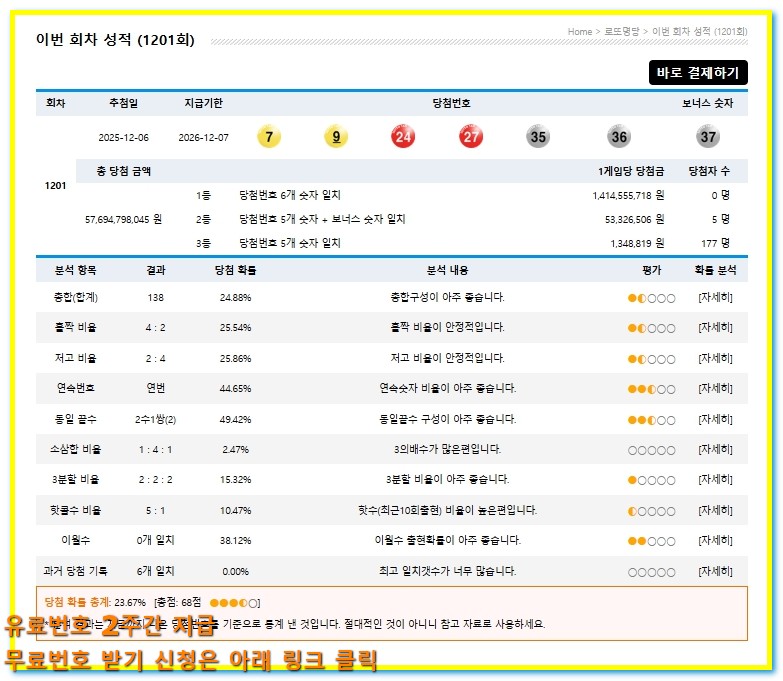
Task: Click rating dots for 총합(합계) row
Action: tap(652, 299)
